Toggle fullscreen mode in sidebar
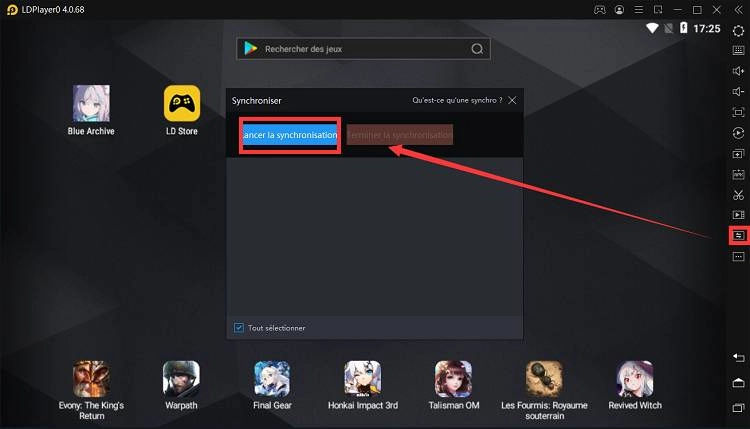This screenshot has height=429, width=750. tap(739, 112)
